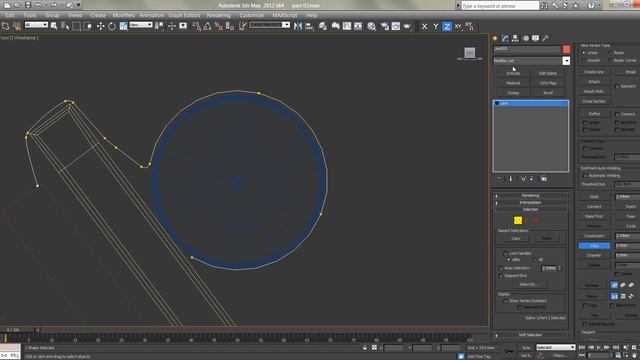
Task: Expand the Soft Selection rollout
Action: 530,335
